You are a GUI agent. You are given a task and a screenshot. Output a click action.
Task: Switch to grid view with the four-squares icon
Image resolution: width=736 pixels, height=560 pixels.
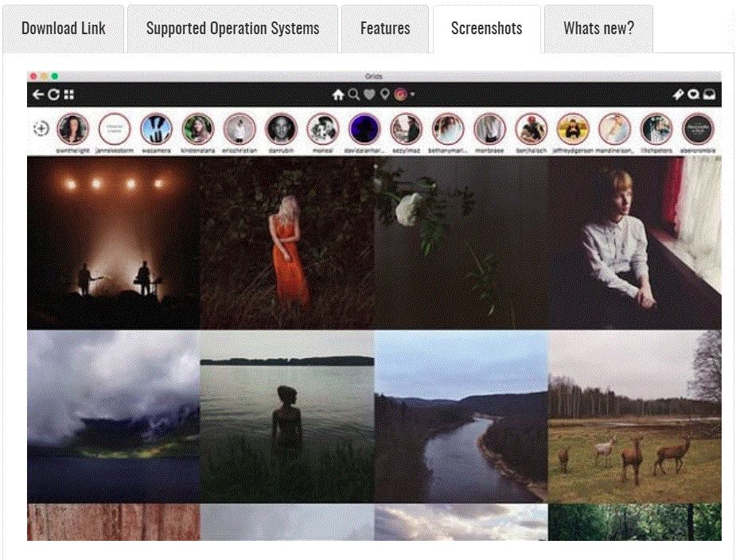click(69, 95)
